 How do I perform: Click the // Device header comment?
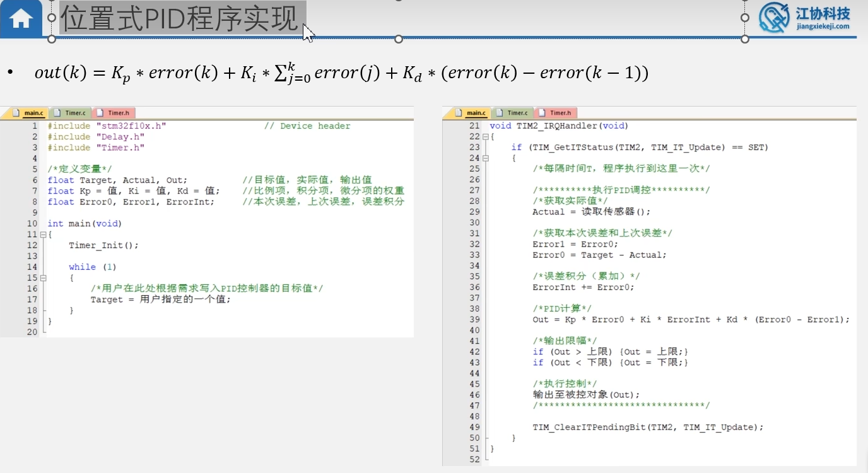pos(307,126)
